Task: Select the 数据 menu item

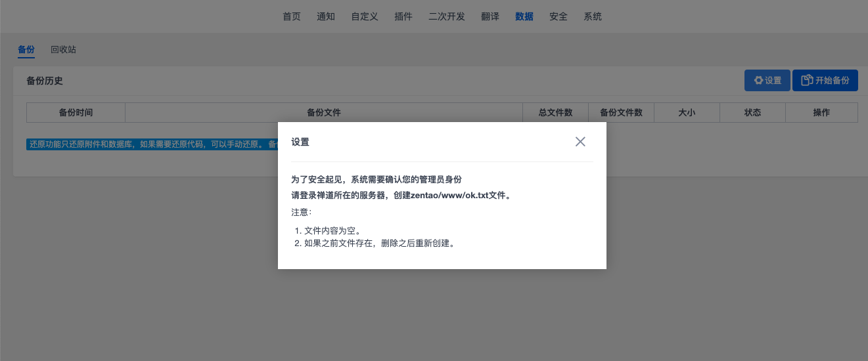Action: tap(524, 16)
